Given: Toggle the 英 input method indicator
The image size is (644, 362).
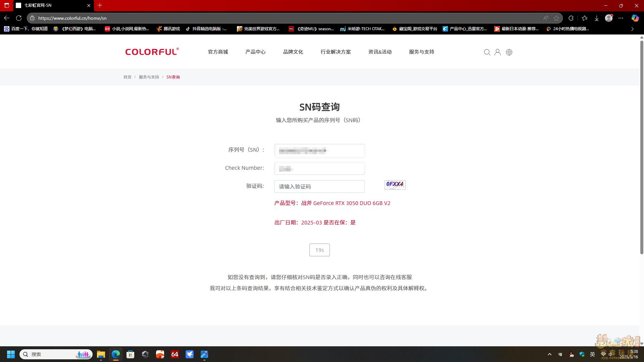Looking at the screenshot, I should (x=593, y=354).
